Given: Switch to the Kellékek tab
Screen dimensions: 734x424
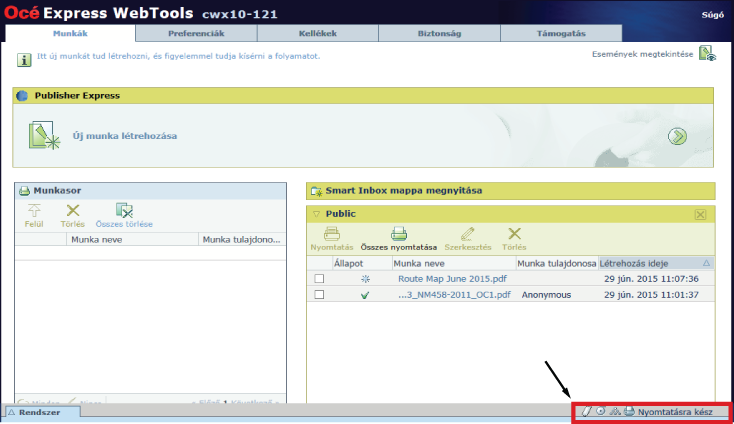Looking at the screenshot, I should click(x=318, y=33).
